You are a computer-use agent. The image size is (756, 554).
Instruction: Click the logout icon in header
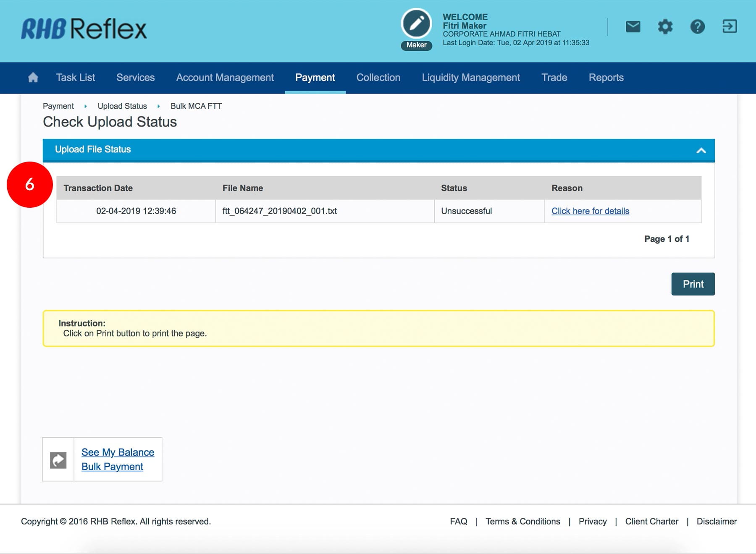(x=730, y=26)
